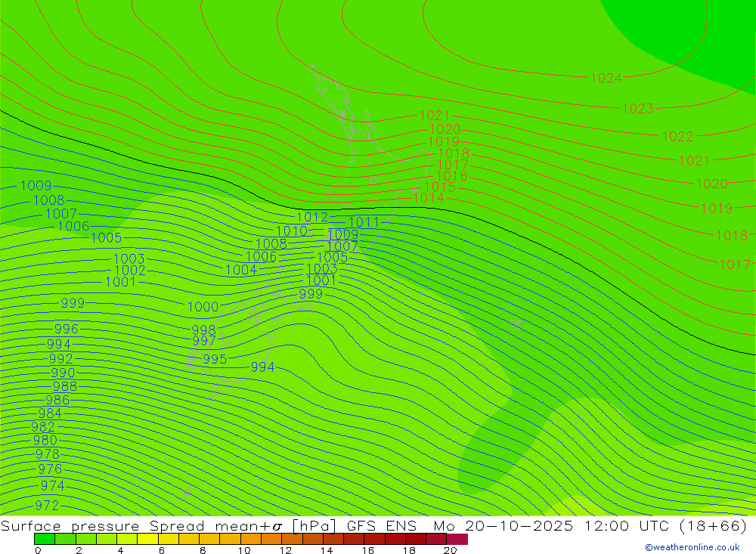
Task: Click the 984 isobar label
Action: click(x=50, y=413)
